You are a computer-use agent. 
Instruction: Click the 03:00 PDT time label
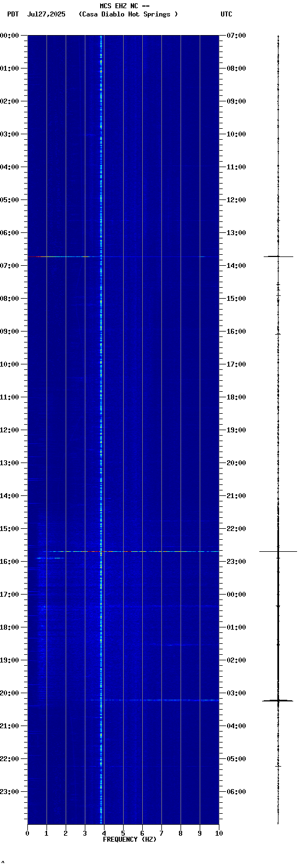click(x=10, y=134)
